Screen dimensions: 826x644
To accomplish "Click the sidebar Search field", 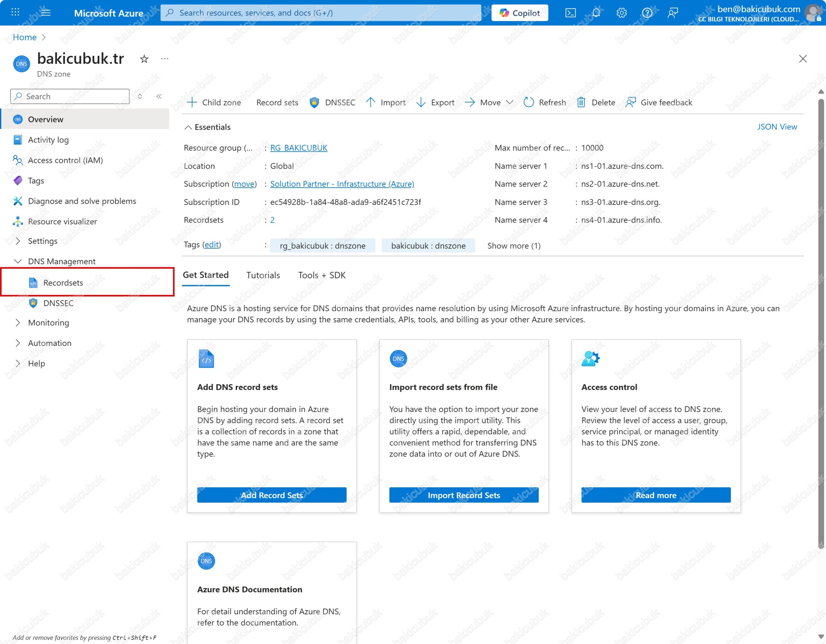I will coord(70,96).
